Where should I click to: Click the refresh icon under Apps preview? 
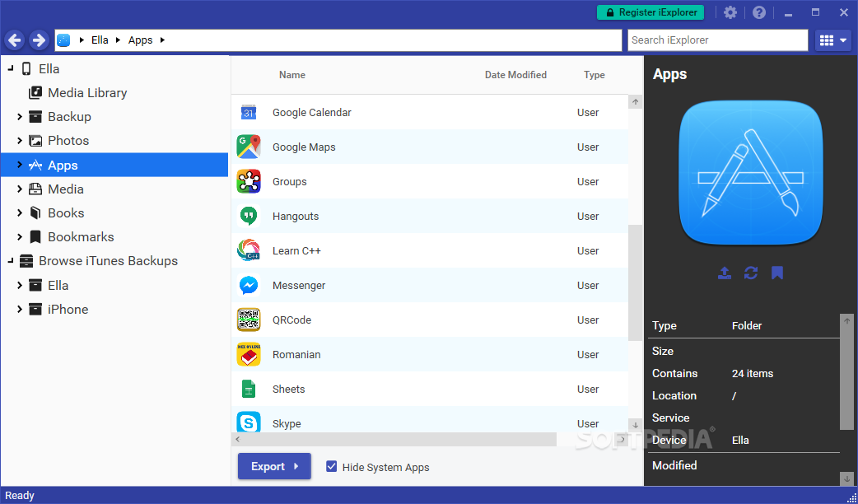tap(751, 273)
